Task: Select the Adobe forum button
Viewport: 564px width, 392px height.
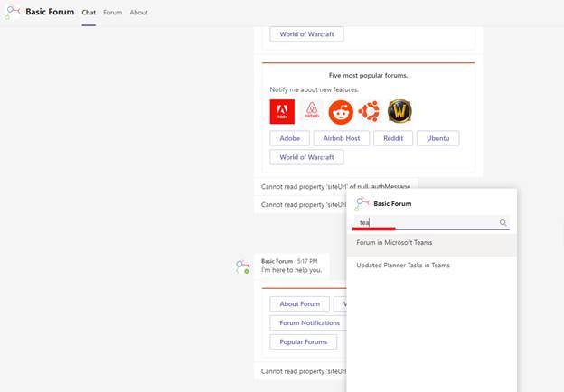Action: (289, 138)
